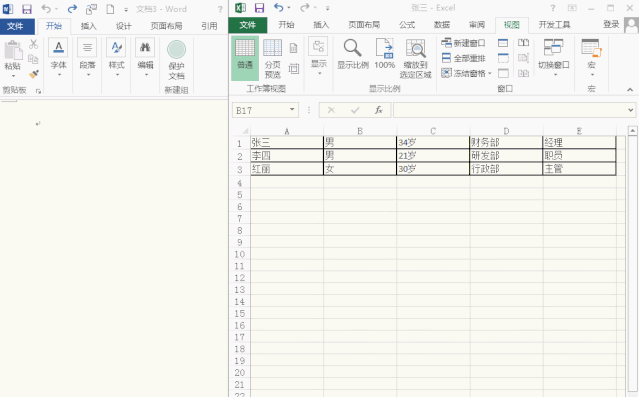Click the Name Box showing B17

point(260,110)
